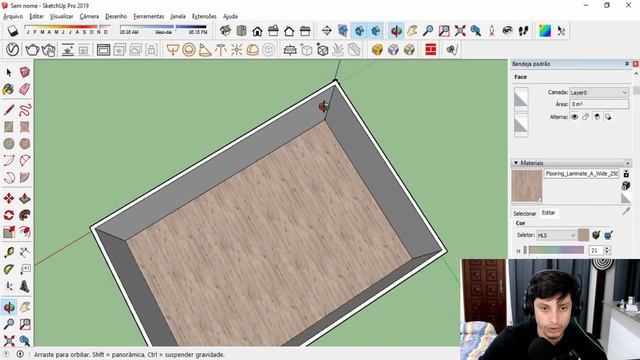Collapse the Materiais panel
Screen dimensions: 640x360
point(516,163)
